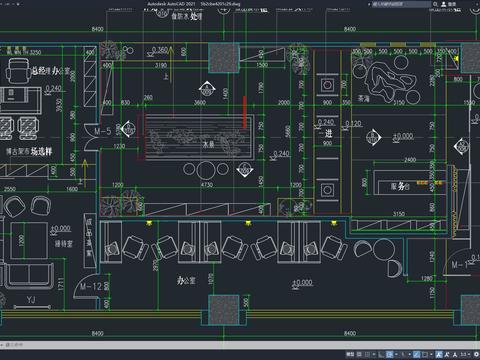The image size is (480, 360).
Task: Toggle the drawing grid display icon
Action: pos(359,354)
